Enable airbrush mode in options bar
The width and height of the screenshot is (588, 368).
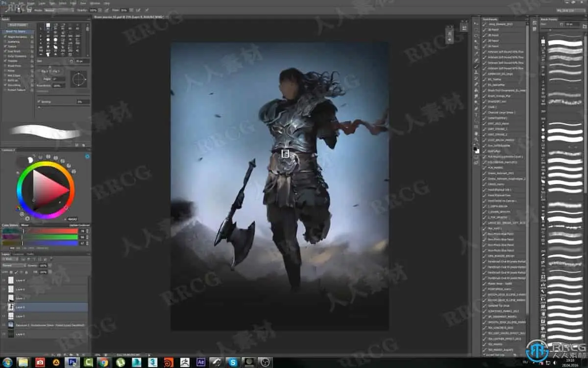(x=138, y=10)
